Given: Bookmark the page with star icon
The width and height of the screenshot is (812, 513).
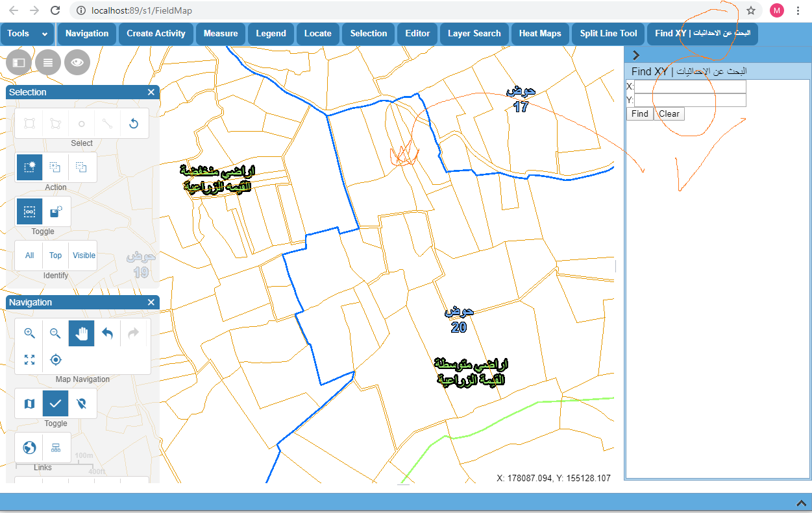Looking at the screenshot, I should pyautogui.click(x=751, y=10).
